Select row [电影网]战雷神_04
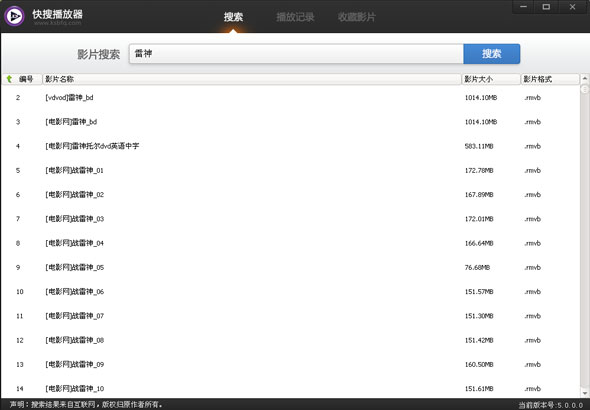 pyautogui.click(x=290, y=243)
